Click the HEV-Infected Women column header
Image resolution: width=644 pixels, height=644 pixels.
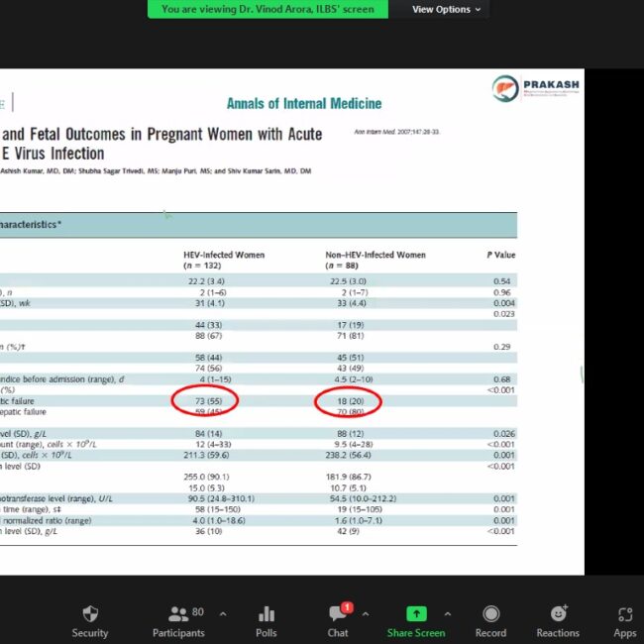pyautogui.click(x=224, y=260)
